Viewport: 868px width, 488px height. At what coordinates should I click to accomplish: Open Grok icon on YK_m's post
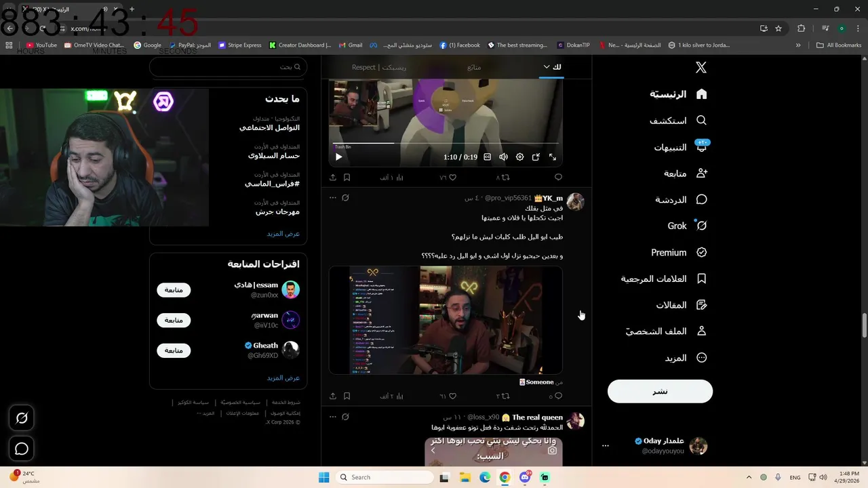click(345, 198)
